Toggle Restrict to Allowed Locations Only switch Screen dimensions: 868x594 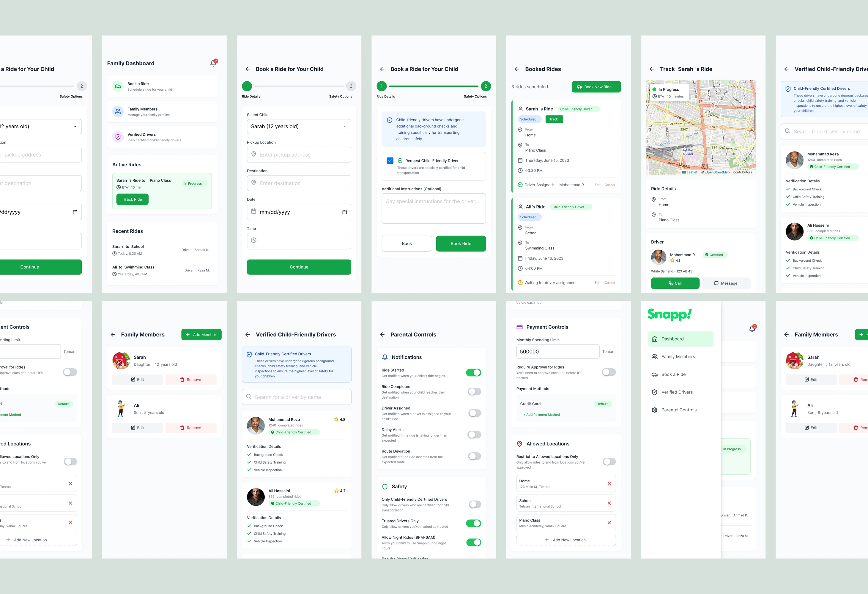tap(609, 462)
